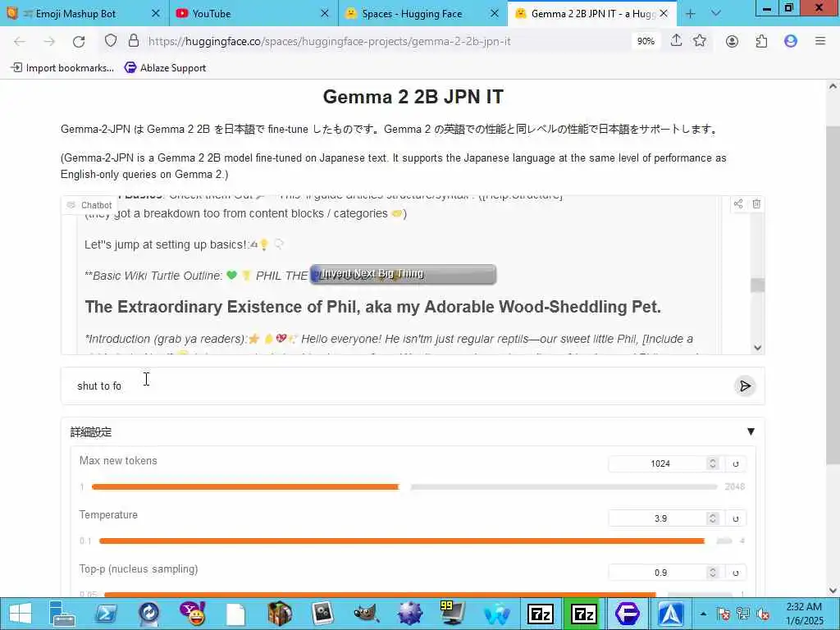Screen dimensions: 840x630
Task: Show hidden system tray icons
Action: click(x=703, y=614)
